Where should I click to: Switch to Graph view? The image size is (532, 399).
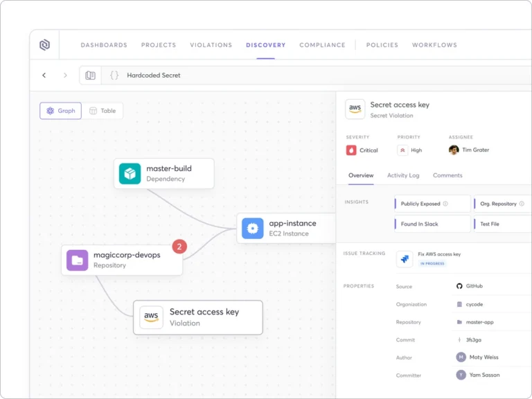pos(60,111)
